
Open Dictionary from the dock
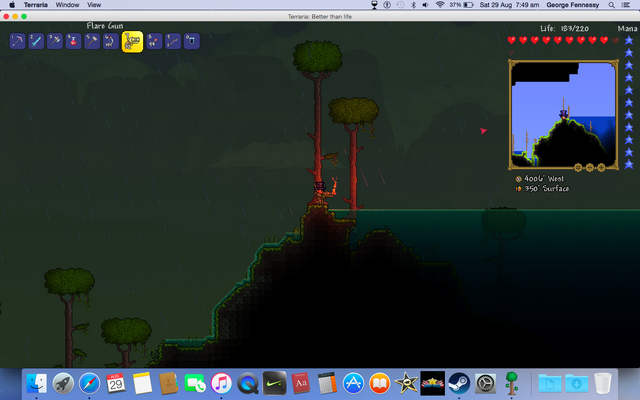pyautogui.click(x=301, y=384)
